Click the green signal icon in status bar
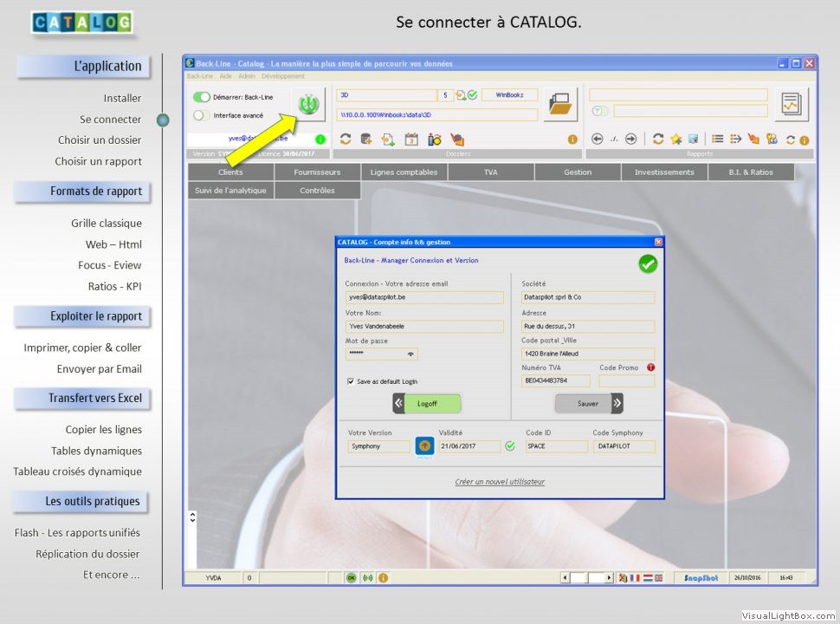 pos(367,578)
